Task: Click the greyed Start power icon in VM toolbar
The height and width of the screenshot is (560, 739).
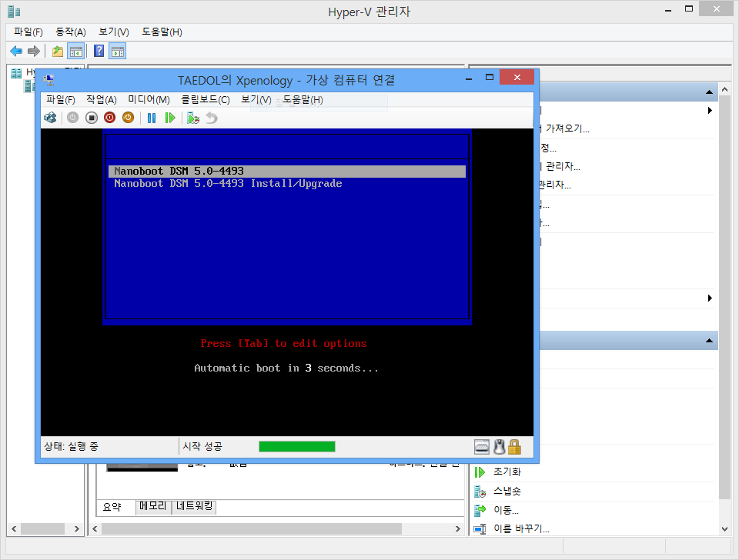Action: click(72, 118)
